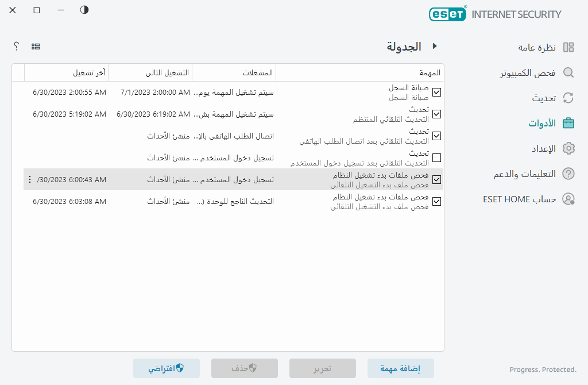Open the grid view icon beside help
Viewport: 588px width, 385px height.
click(36, 46)
